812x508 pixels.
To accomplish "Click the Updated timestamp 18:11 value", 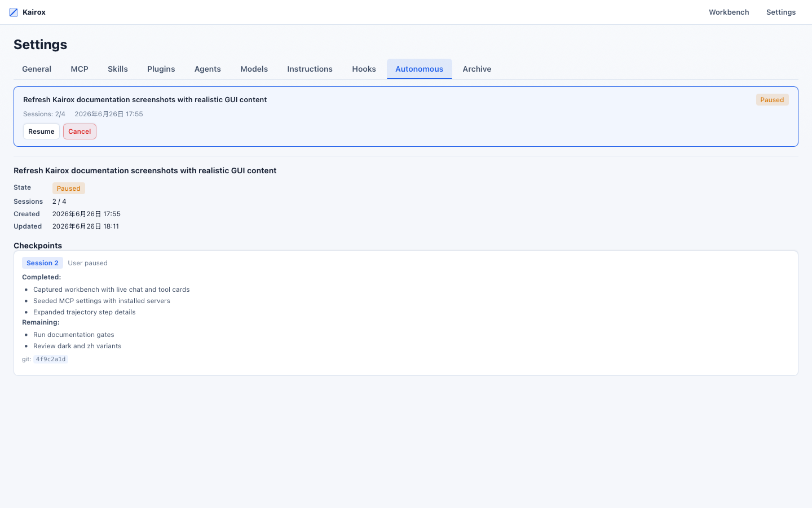I will pyautogui.click(x=86, y=226).
